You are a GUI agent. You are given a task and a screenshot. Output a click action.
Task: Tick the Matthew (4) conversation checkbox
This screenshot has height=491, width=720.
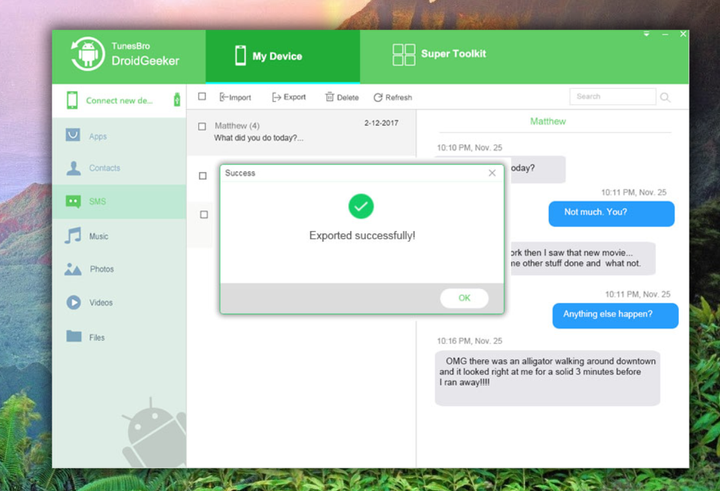[x=202, y=126]
